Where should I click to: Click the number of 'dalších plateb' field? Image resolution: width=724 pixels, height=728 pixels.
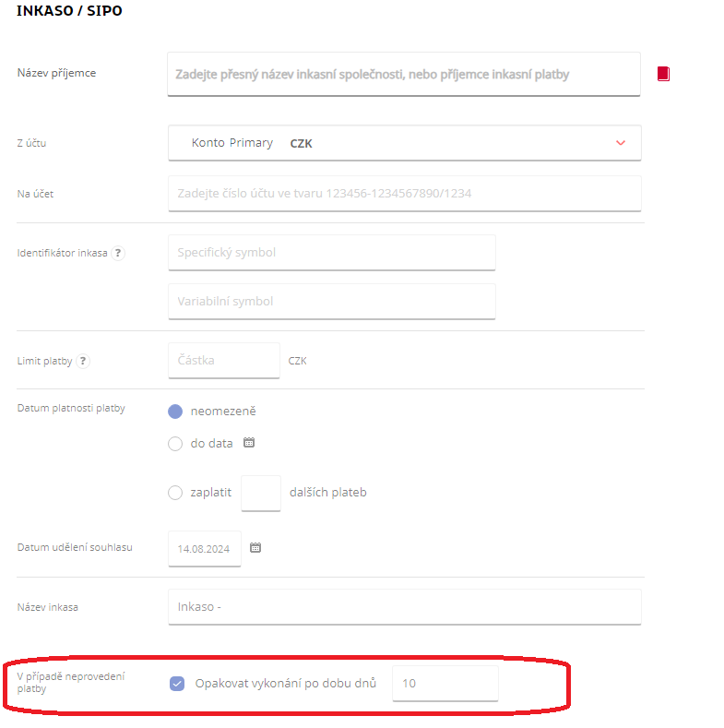point(260,493)
